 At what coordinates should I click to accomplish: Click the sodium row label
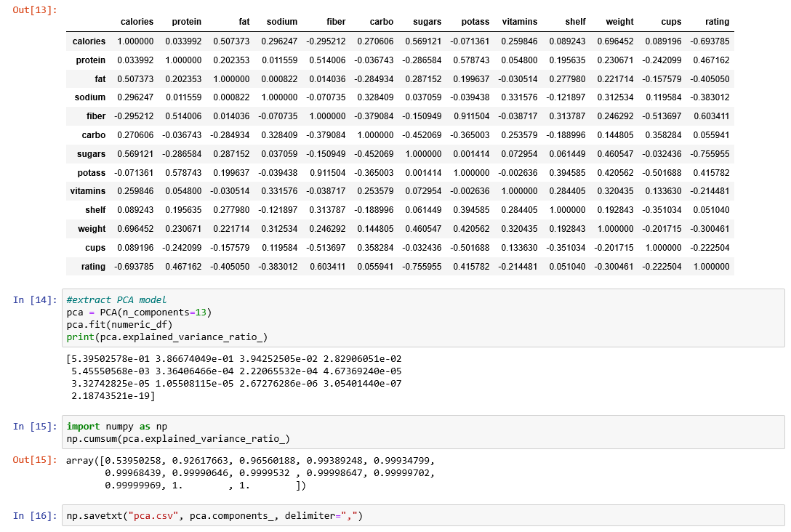tap(90, 97)
